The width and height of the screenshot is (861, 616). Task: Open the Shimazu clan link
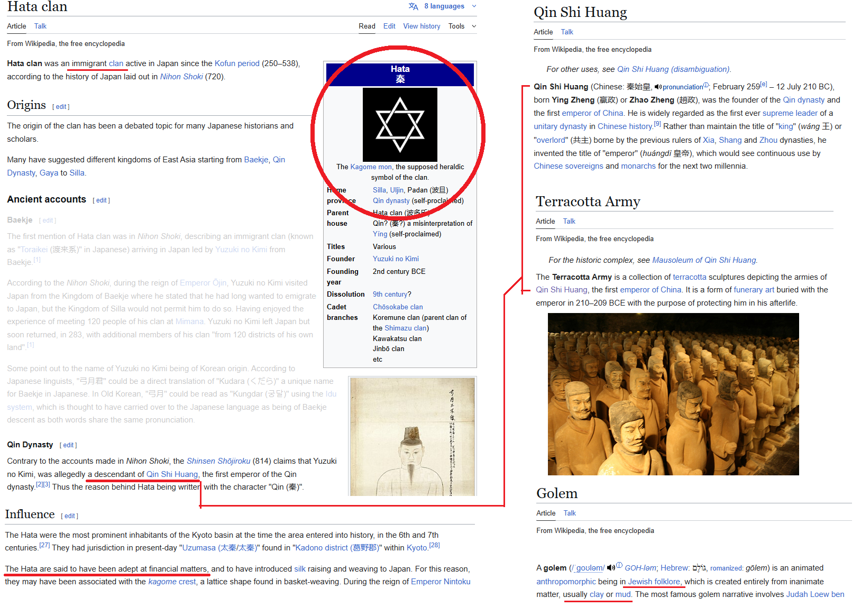click(x=405, y=328)
